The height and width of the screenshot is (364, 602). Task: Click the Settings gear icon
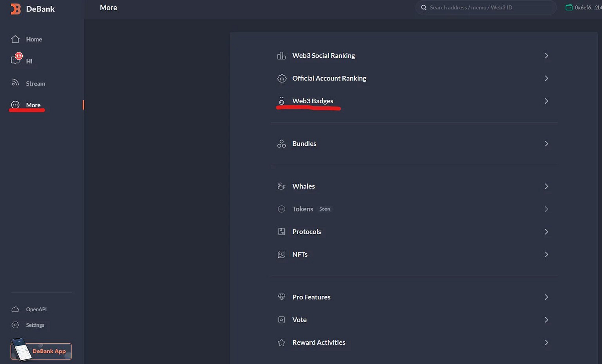coord(15,325)
